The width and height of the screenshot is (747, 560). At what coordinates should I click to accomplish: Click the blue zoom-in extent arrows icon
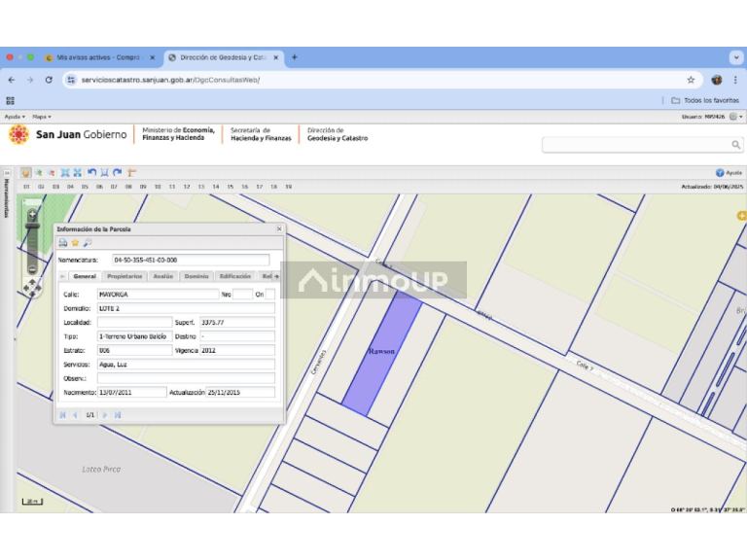point(78,173)
